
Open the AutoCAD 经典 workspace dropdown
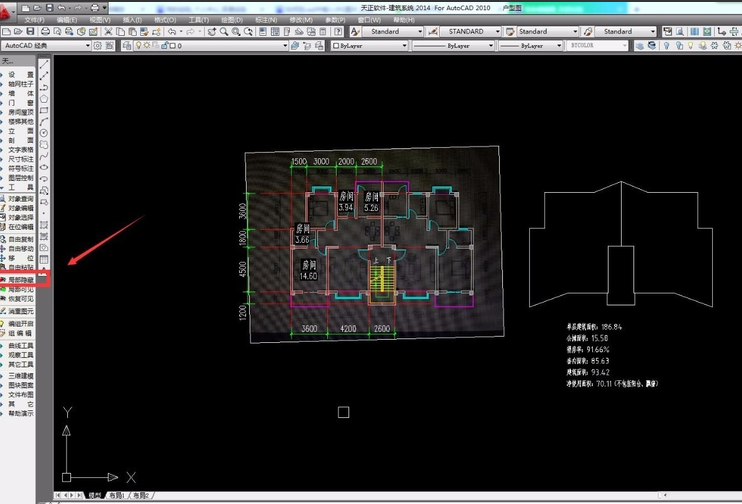click(x=45, y=45)
